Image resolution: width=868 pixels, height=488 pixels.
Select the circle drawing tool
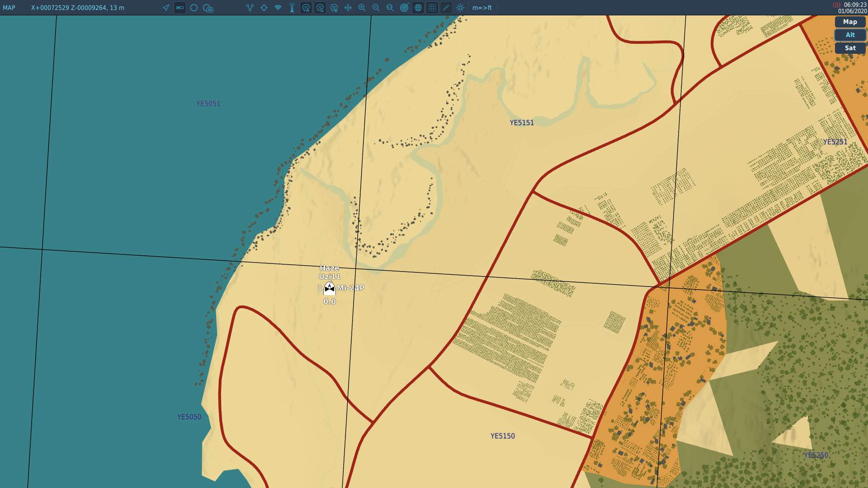[194, 8]
